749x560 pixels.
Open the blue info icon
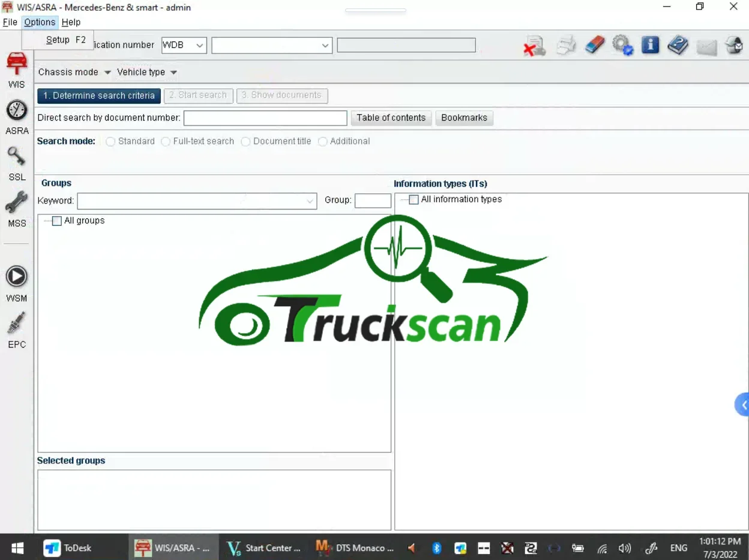coord(650,46)
